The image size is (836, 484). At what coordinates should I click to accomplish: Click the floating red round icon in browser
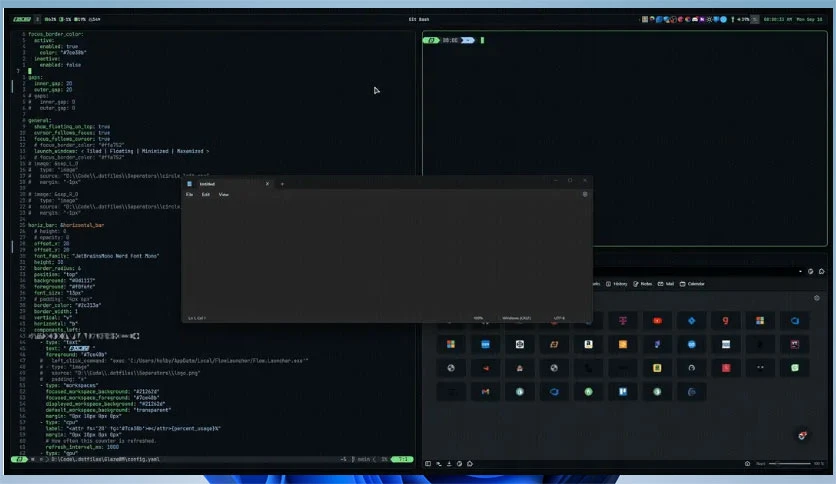pyautogui.click(x=802, y=435)
